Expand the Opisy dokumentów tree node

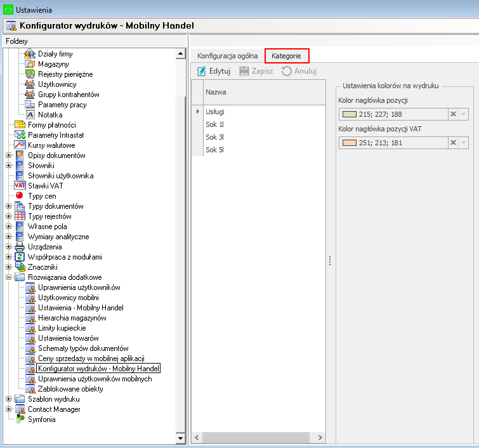pos(8,155)
